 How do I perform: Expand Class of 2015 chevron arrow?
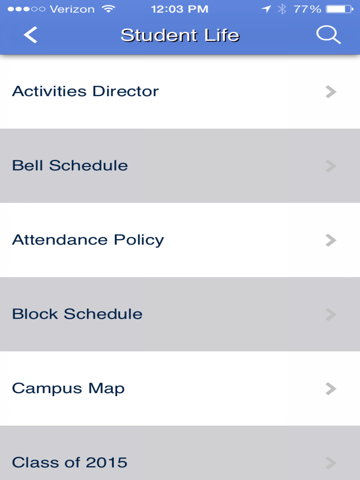tap(331, 462)
